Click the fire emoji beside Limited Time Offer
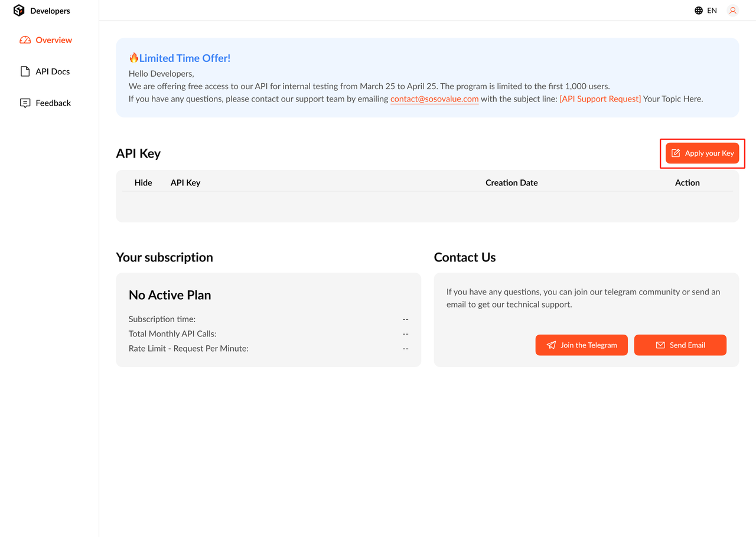756x537 pixels. tap(134, 58)
